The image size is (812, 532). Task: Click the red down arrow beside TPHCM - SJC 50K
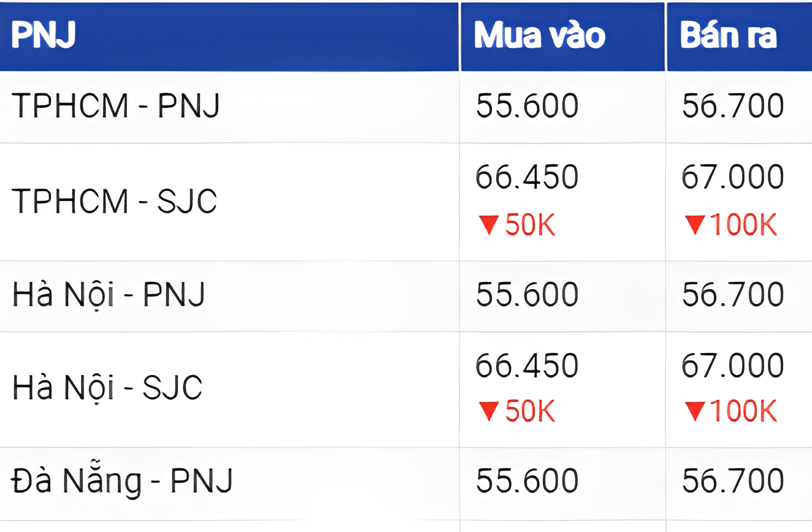click(x=489, y=226)
